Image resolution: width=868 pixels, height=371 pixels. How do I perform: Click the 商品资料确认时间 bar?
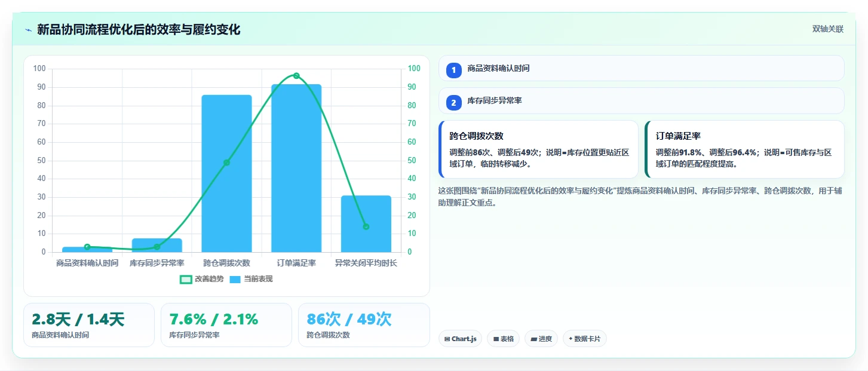click(87, 249)
